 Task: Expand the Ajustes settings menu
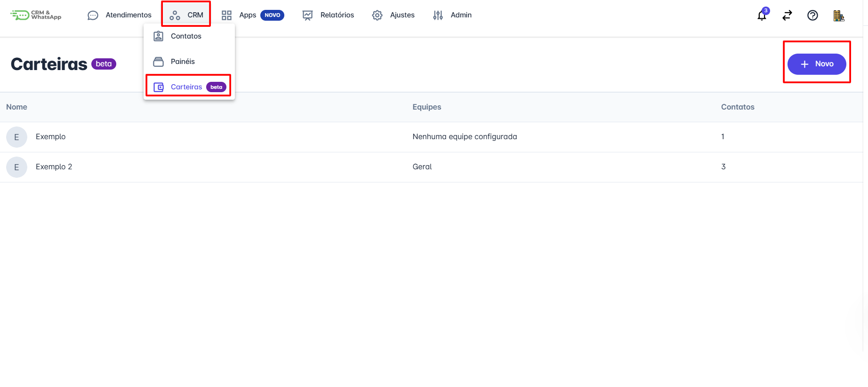[393, 15]
